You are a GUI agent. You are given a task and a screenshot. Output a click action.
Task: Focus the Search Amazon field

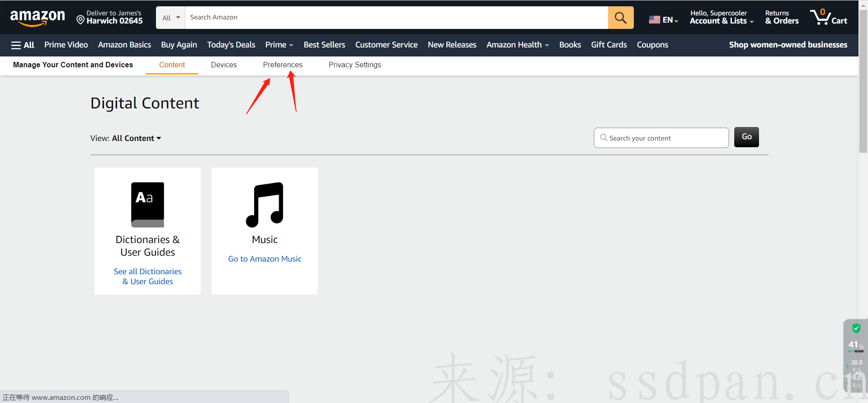pos(396,18)
